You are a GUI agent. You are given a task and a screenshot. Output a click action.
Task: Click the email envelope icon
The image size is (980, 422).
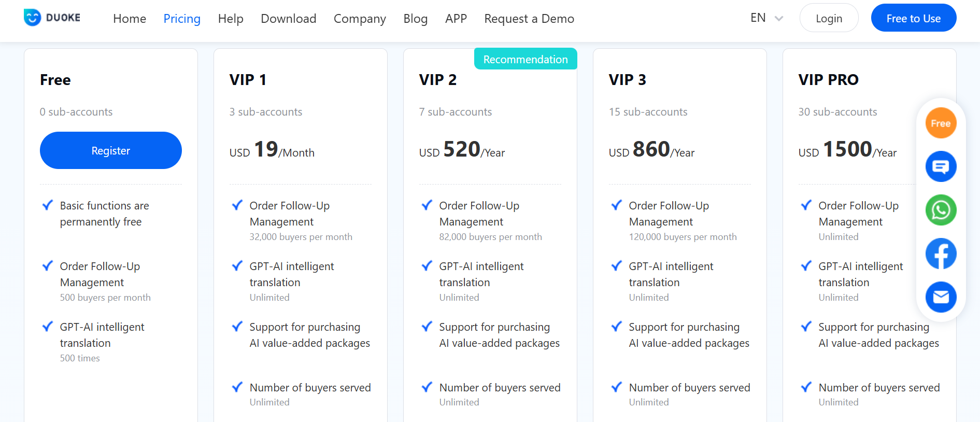coord(941,297)
